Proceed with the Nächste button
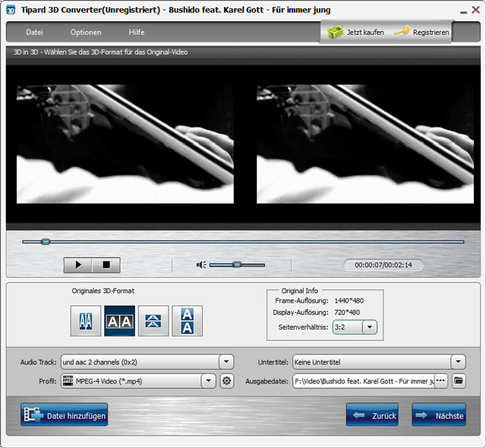The height and width of the screenshot is (448, 486). coord(439,415)
